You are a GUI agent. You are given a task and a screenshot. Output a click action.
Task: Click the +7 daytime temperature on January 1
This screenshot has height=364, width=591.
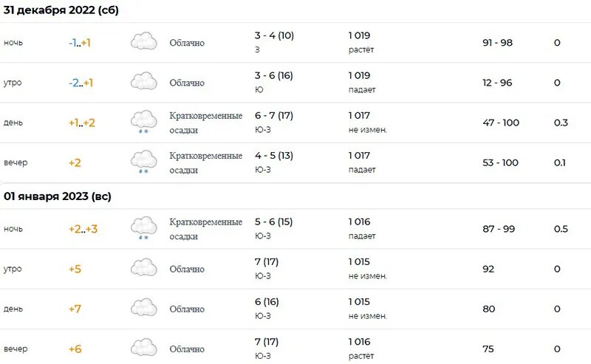(75, 309)
